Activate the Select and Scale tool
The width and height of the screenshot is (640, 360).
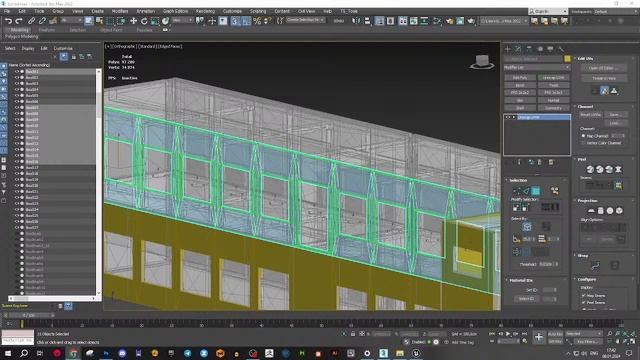155,20
